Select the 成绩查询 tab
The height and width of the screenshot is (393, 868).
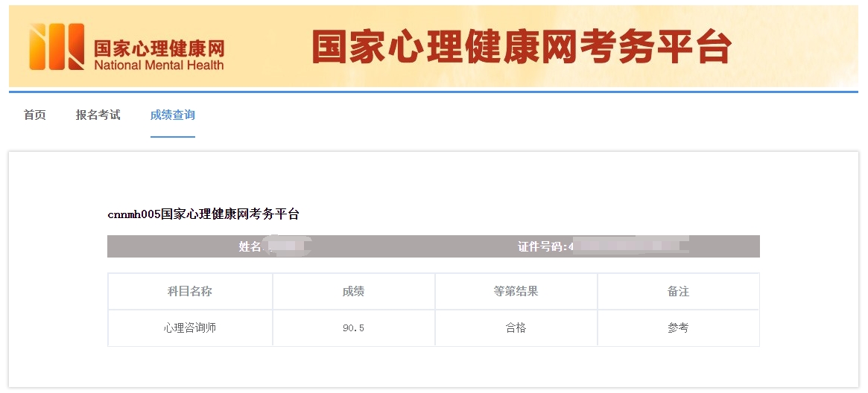173,115
